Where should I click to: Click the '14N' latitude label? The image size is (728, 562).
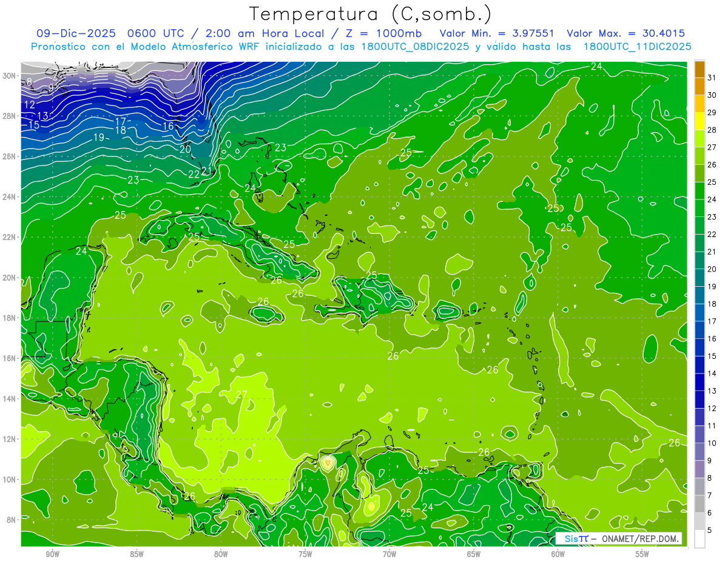coord(10,398)
